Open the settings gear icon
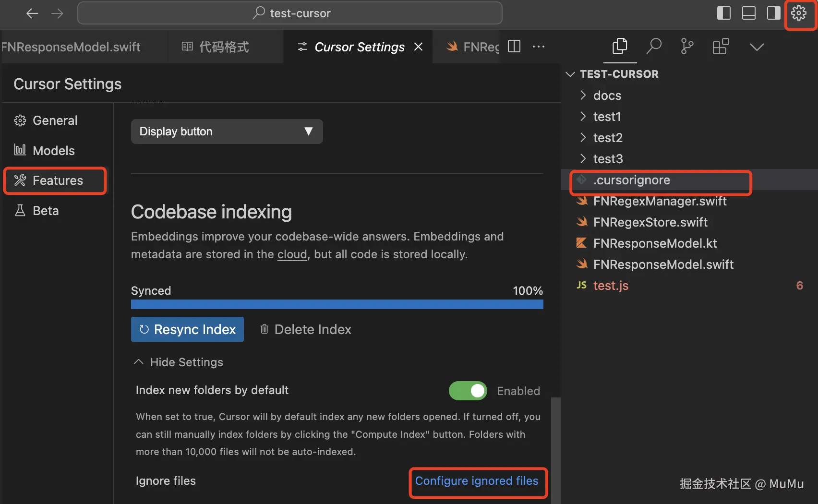 pos(799,13)
